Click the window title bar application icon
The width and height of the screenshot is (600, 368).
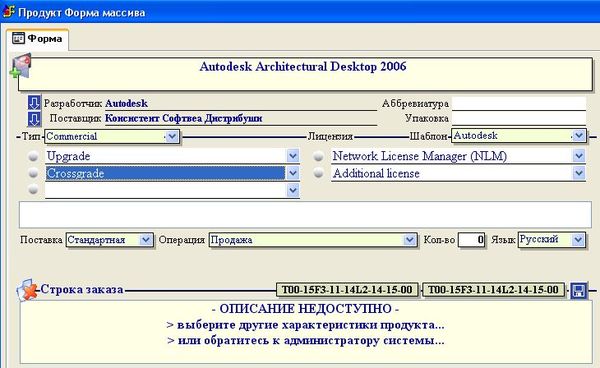(9, 11)
